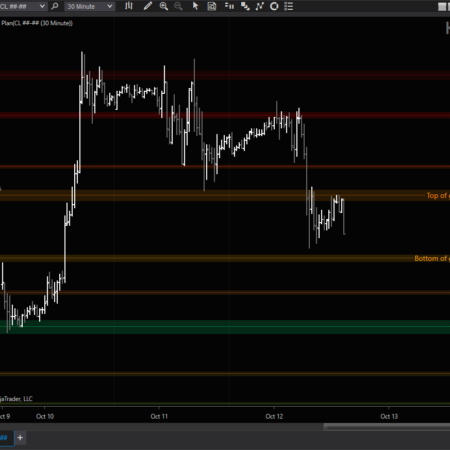The image size is (450, 450).
Task: Open the chart bar type icon
Action: click(x=129, y=6)
